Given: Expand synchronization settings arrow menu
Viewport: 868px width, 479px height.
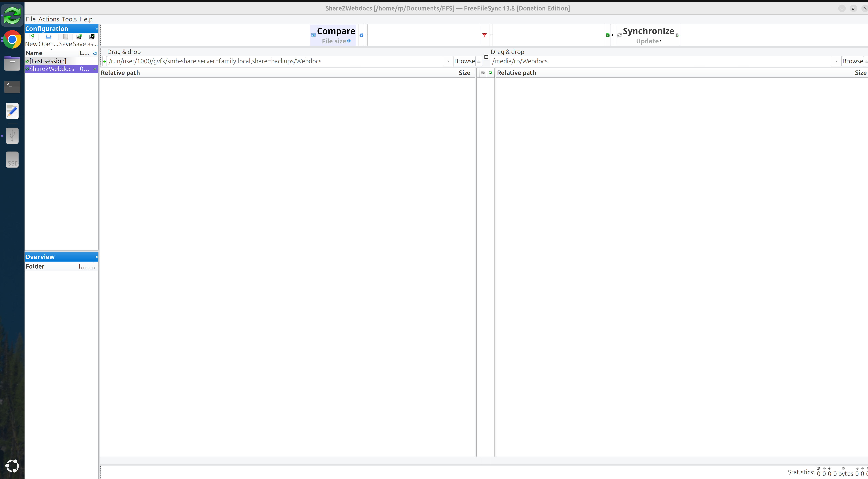Looking at the screenshot, I should coord(612,35).
